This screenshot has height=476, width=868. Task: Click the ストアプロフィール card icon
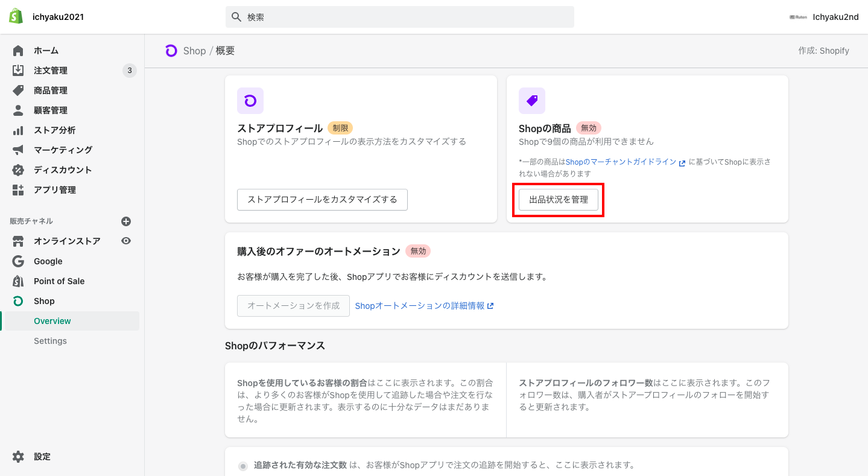pos(250,101)
